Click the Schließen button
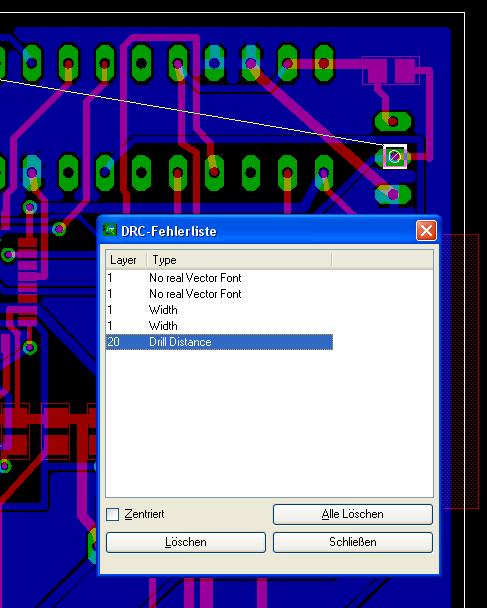Screen dimensions: 487x608 point(352,542)
